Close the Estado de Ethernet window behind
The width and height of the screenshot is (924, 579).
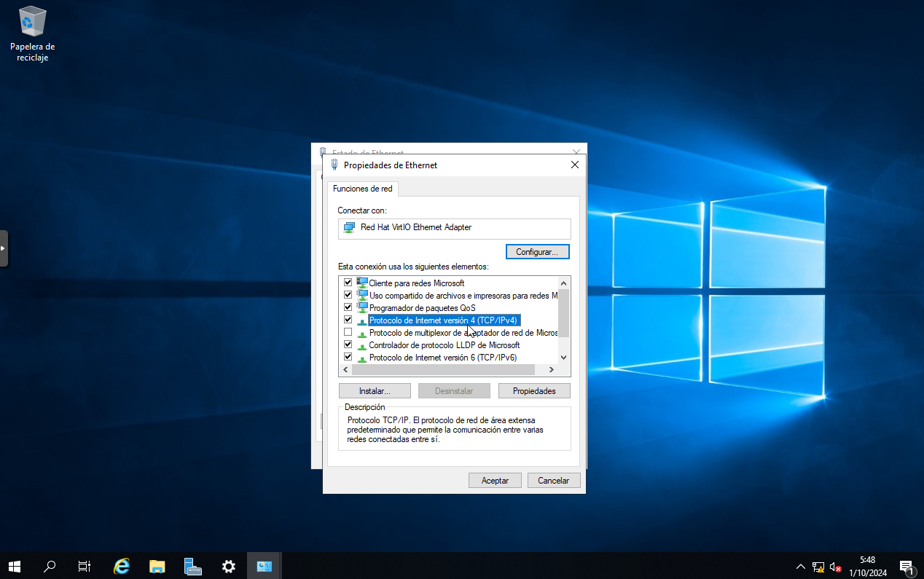pos(576,151)
